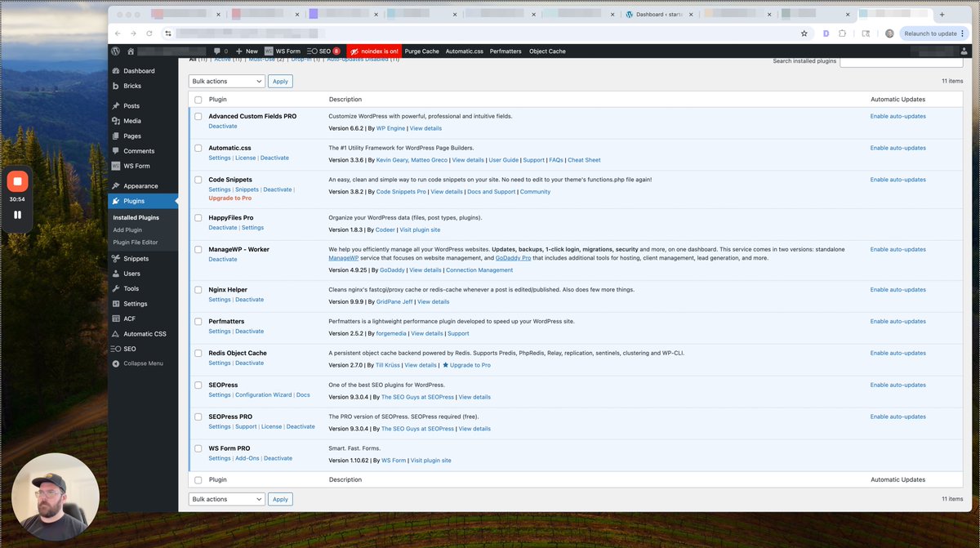This screenshot has height=548, width=980.
Task: Focus the Search installed plugins field
Action: click(x=901, y=61)
